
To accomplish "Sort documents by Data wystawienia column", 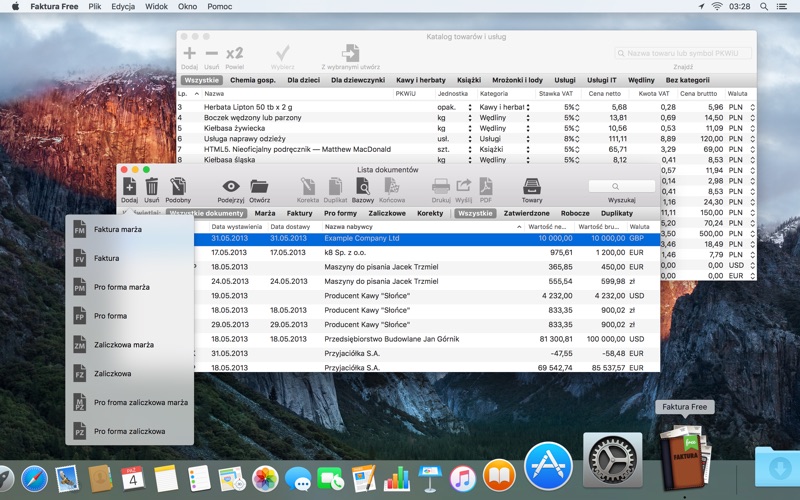I will point(237,227).
